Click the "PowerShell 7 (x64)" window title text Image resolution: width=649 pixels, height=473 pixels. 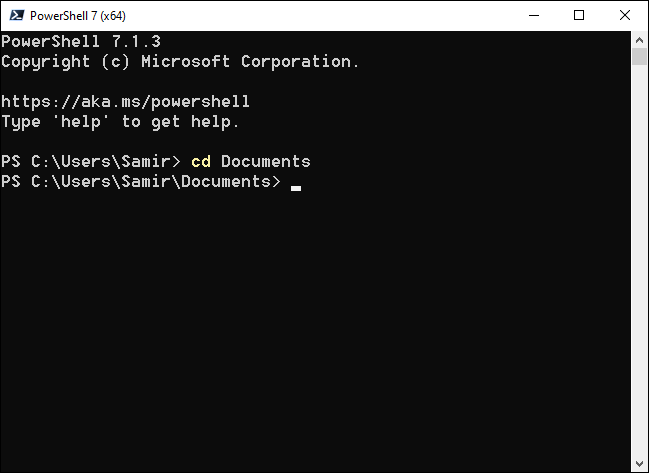78,15
